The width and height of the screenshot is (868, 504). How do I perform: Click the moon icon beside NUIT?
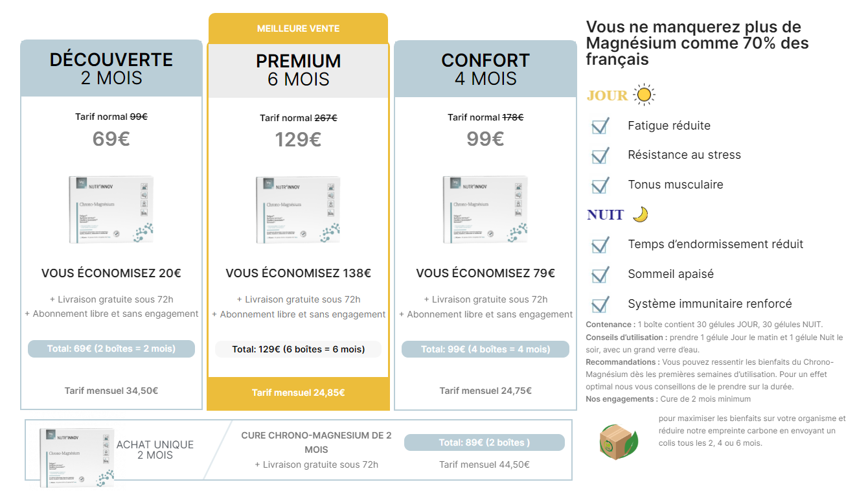click(x=640, y=214)
